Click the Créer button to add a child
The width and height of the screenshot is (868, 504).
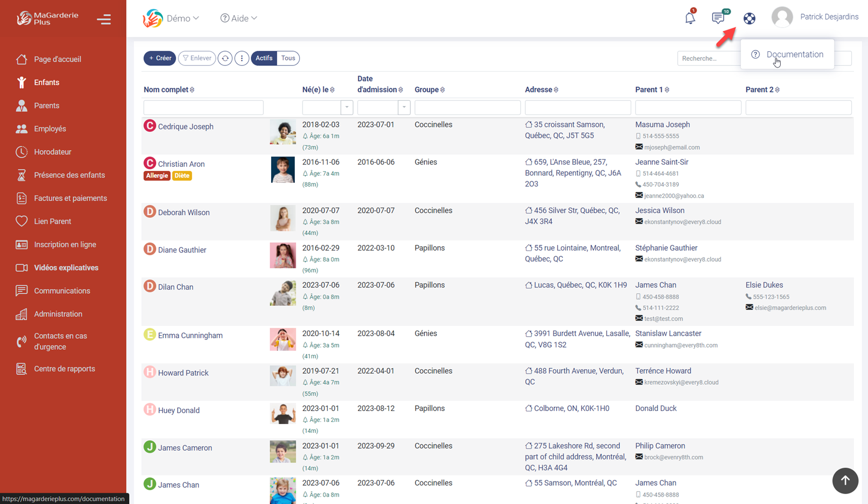point(159,58)
